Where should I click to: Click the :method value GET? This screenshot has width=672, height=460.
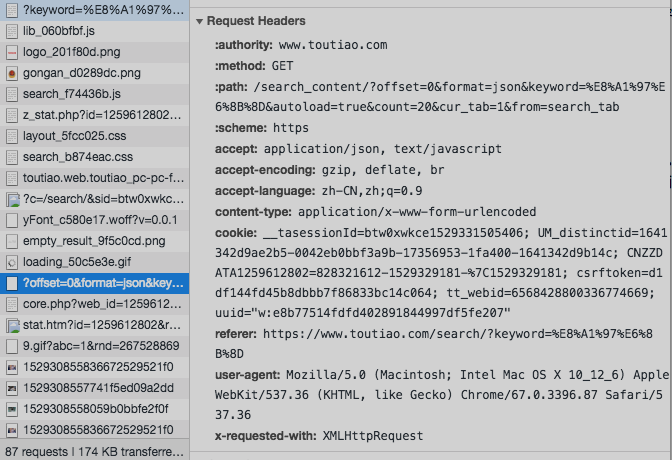click(282, 66)
